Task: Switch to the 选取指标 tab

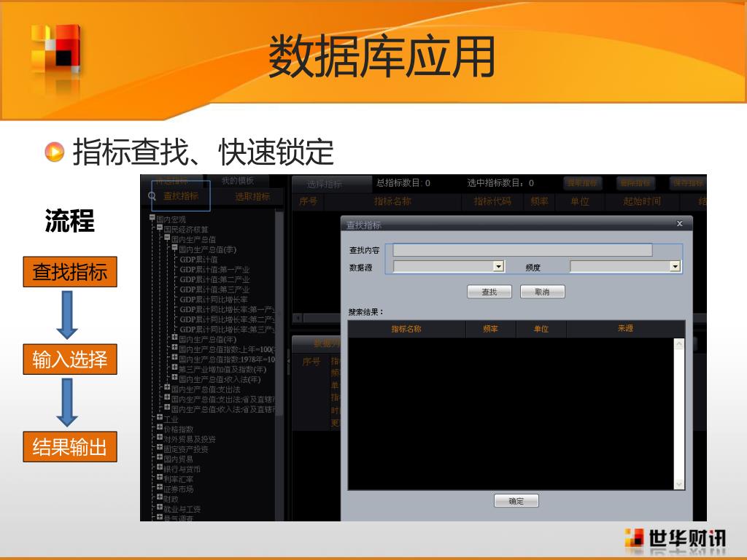Action: (252, 197)
